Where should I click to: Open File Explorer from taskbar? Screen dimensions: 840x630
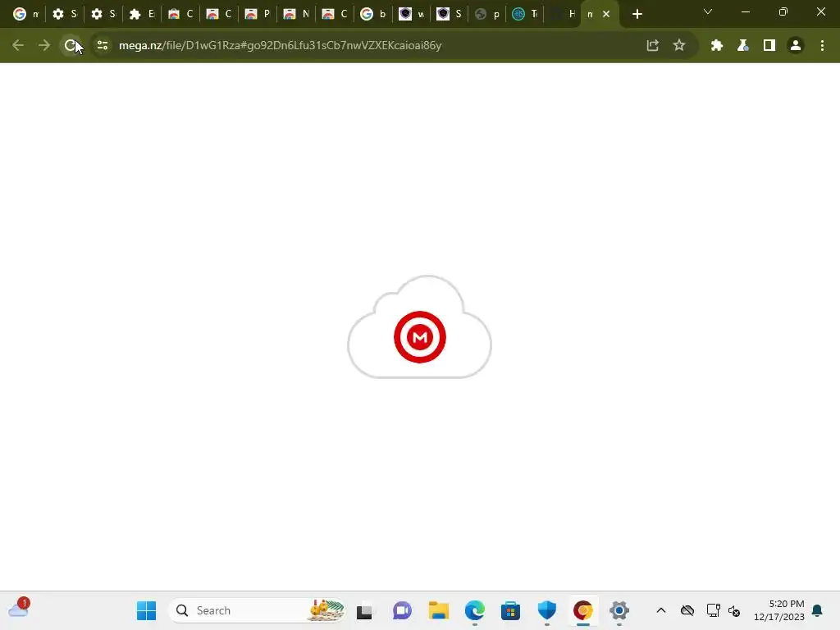(x=439, y=610)
